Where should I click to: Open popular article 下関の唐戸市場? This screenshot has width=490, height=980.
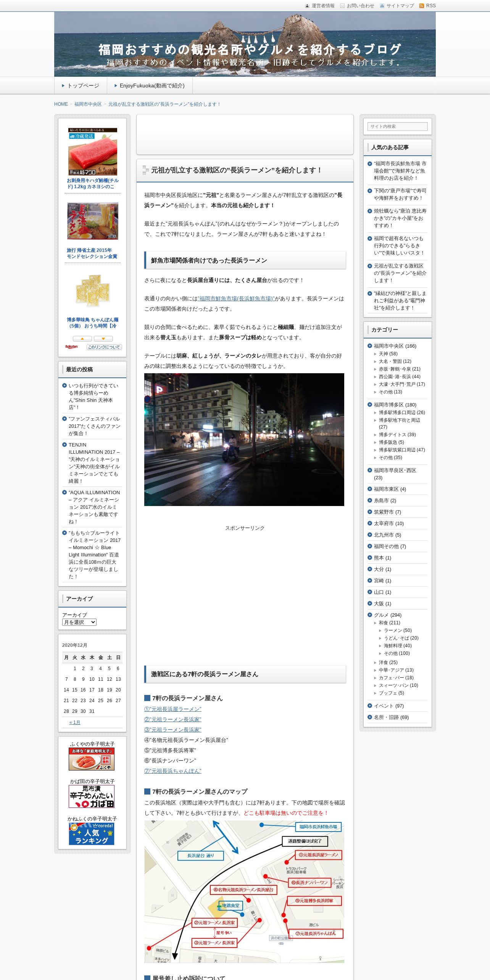click(x=400, y=194)
